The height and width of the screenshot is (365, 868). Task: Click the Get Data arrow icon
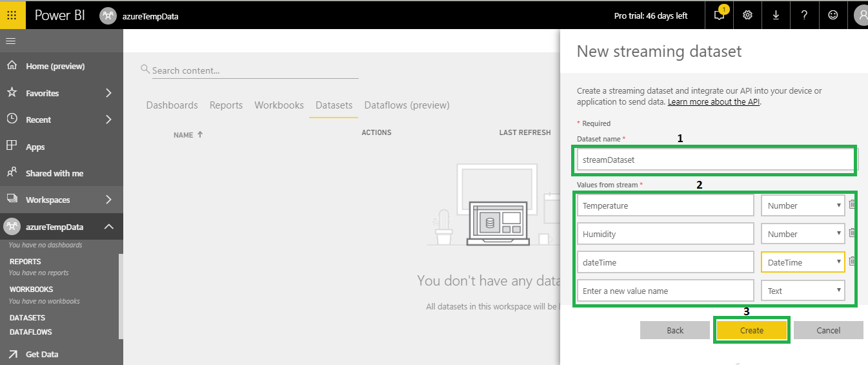point(12,353)
